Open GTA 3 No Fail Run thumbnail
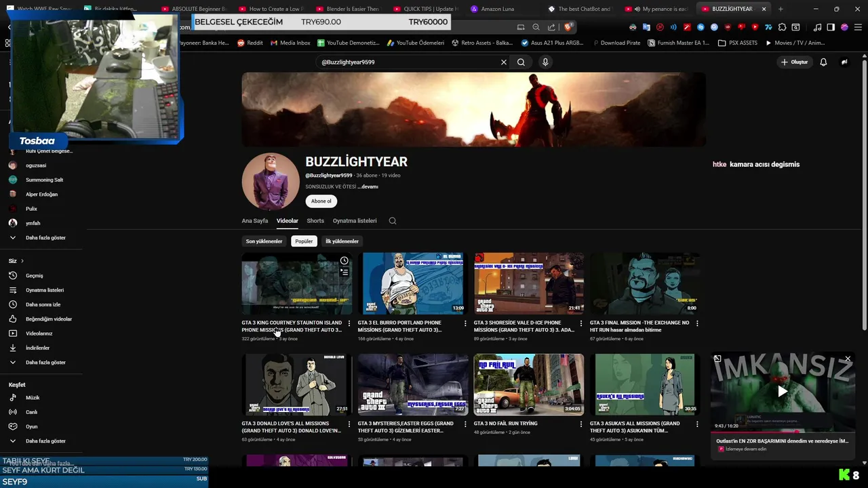The image size is (868, 488). click(x=529, y=384)
